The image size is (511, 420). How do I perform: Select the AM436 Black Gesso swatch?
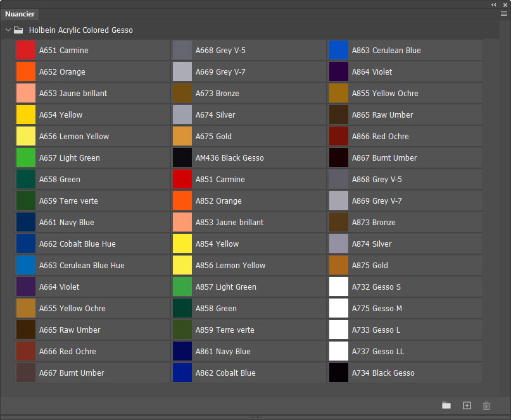coord(182,158)
